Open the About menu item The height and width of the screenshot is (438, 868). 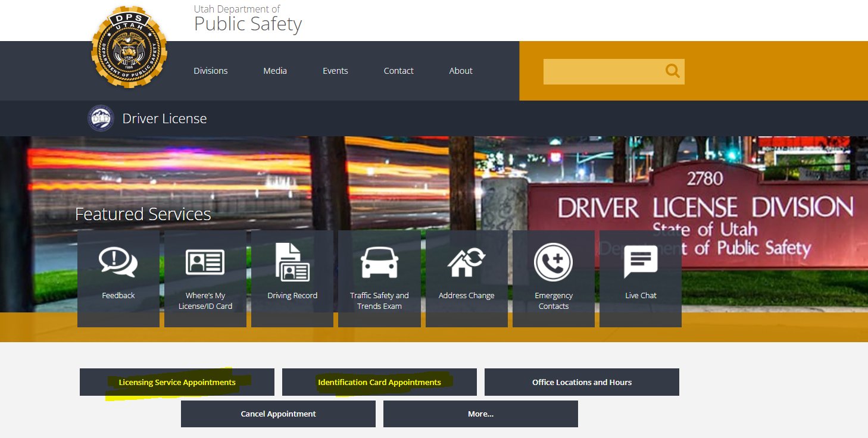pos(461,71)
